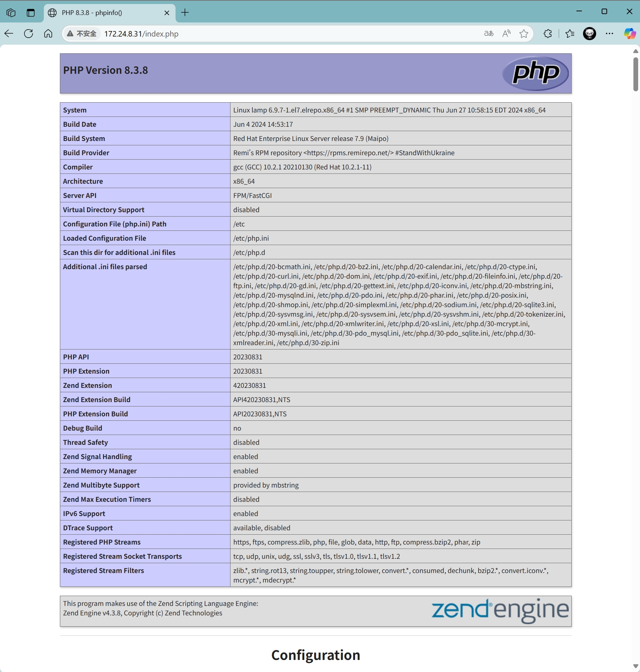This screenshot has width=640, height=672.
Task: Click the Zend Engine logo
Action: (500, 611)
